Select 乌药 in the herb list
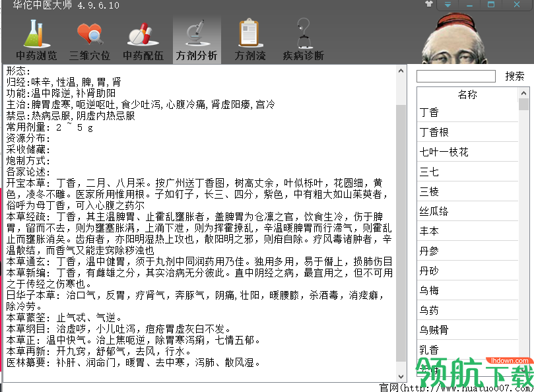This screenshot has width=534, height=392. [x=467, y=310]
